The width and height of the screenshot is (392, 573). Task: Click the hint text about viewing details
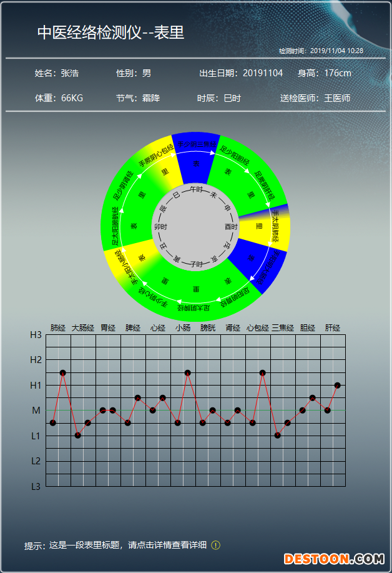click(115, 546)
